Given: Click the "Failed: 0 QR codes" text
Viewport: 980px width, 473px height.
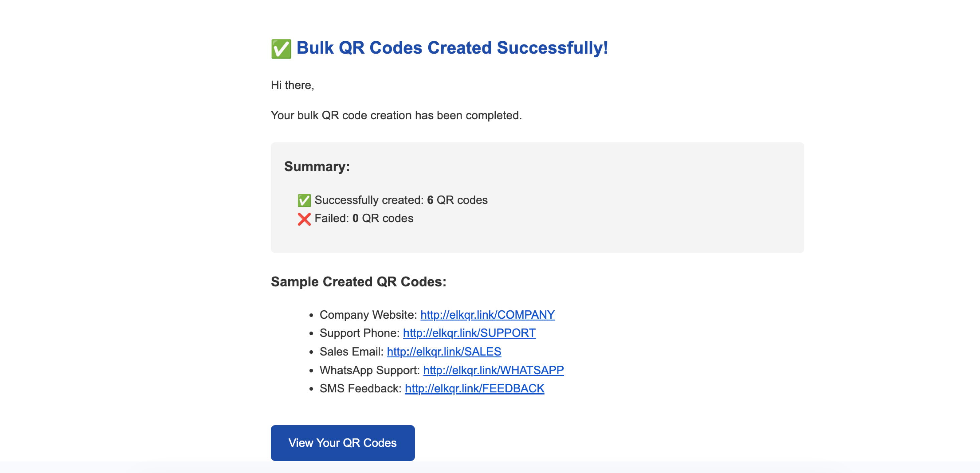Looking at the screenshot, I should coord(363,218).
